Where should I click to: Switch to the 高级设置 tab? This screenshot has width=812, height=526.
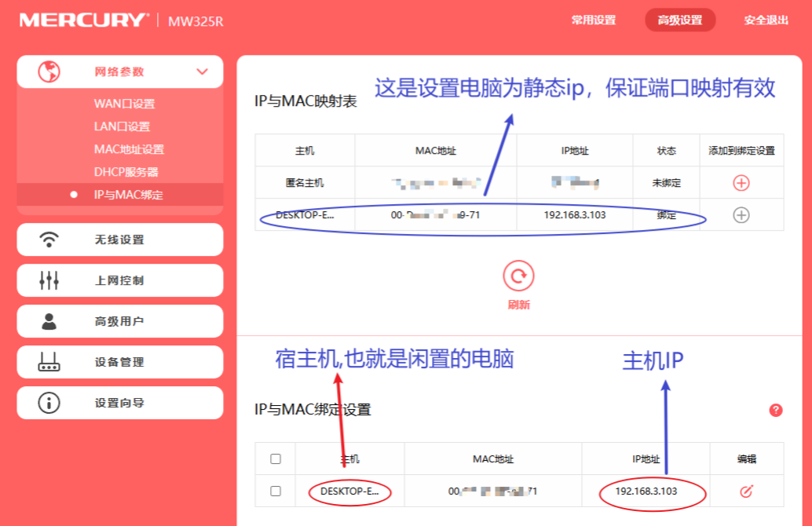(x=680, y=20)
